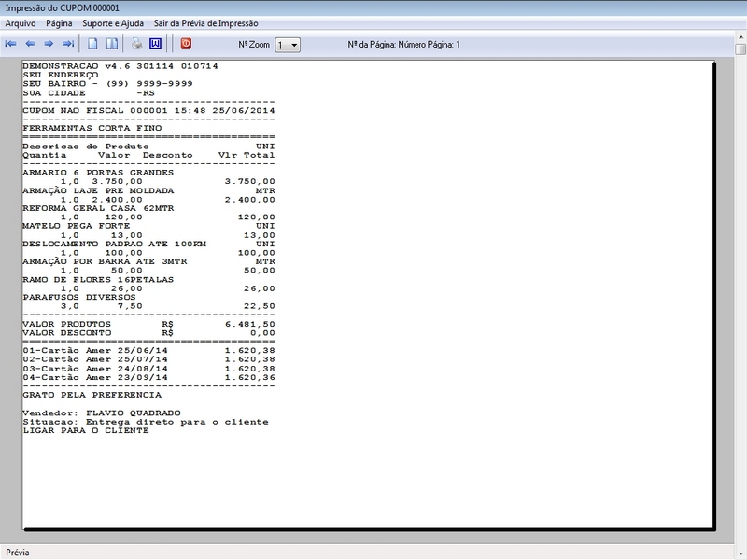Go to the first page icon

(x=11, y=42)
